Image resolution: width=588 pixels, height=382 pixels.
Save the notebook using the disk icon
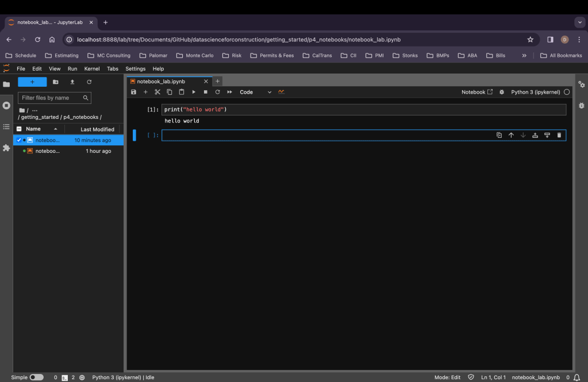[x=133, y=92]
